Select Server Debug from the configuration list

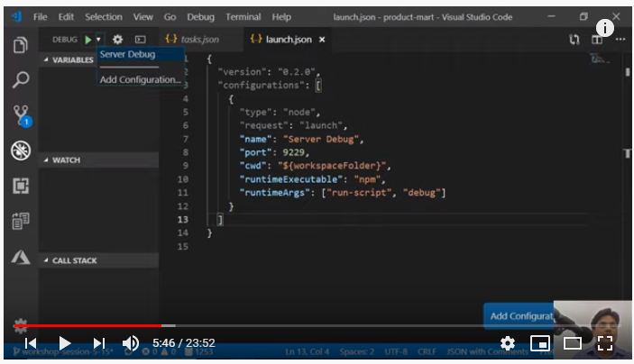point(127,55)
